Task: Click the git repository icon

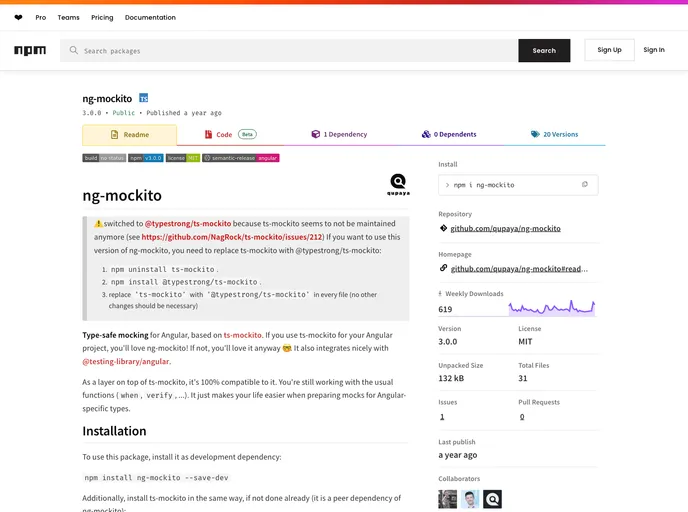Action: [x=443, y=228]
